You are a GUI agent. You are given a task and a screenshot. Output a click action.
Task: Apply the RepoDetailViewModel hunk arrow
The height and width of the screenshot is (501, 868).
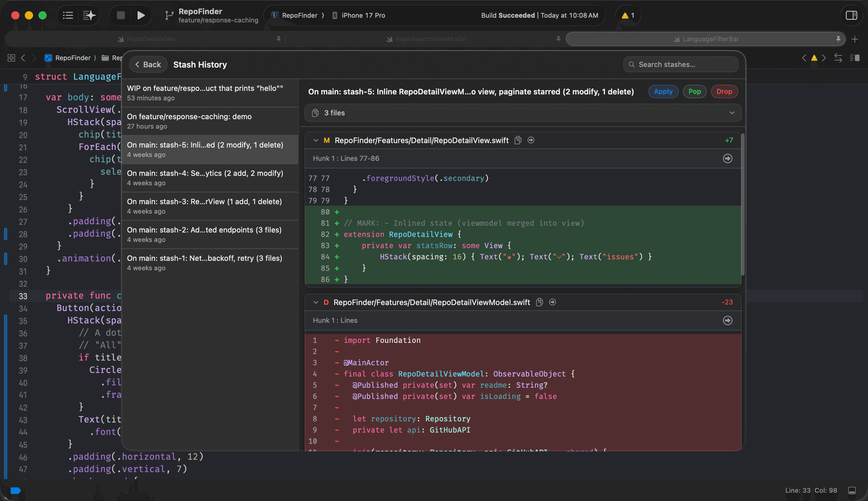tap(727, 320)
